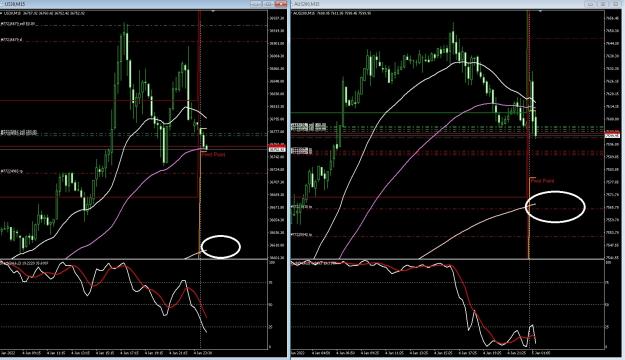Screen dimensions: 625x360
Task: Select the Pivot Point label on US30 chart
Action: [x=213, y=154]
